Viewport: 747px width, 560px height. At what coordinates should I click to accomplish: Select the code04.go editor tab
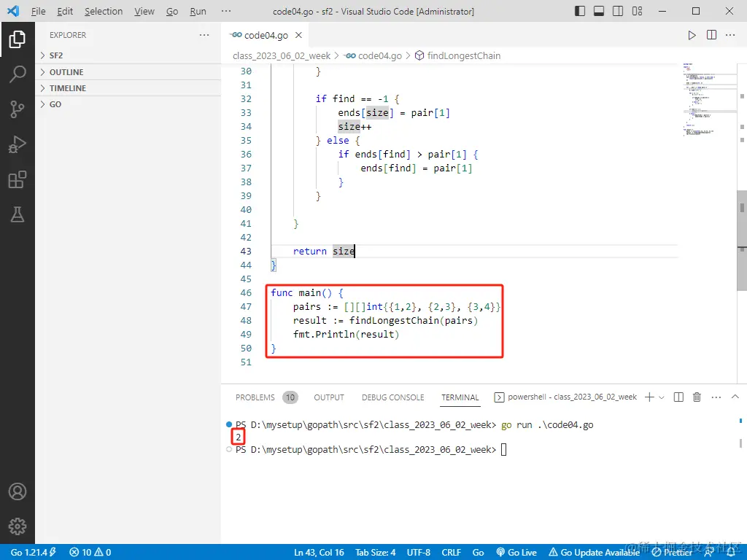pos(266,35)
